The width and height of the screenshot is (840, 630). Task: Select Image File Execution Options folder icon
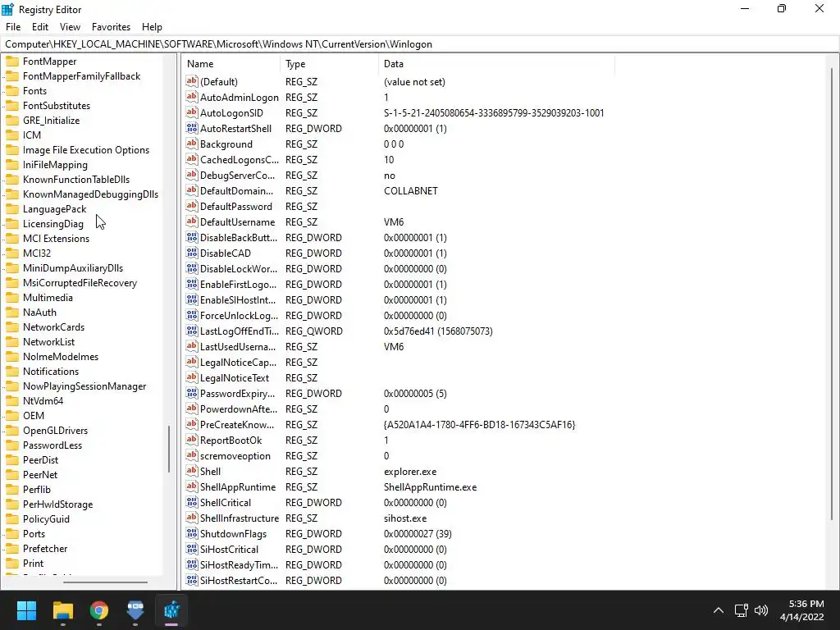click(x=12, y=150)
